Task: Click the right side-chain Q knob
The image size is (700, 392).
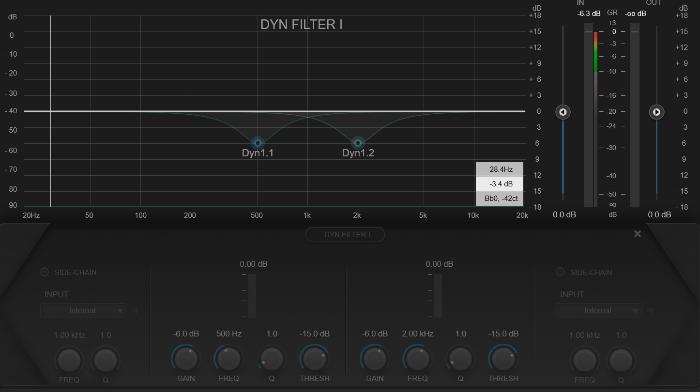Action: [x=621, y=360]
